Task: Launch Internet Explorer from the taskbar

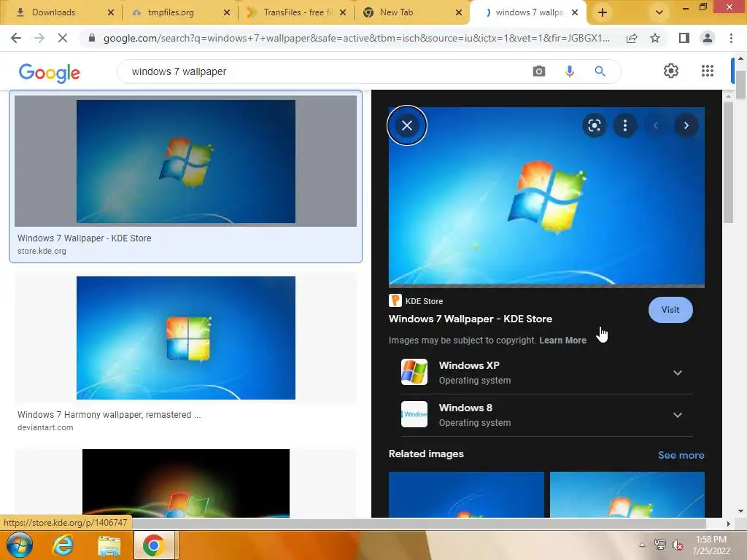Action: [63, 545]
